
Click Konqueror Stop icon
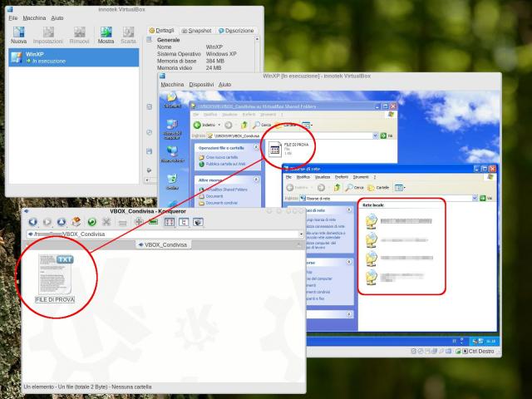click(106, 222)
